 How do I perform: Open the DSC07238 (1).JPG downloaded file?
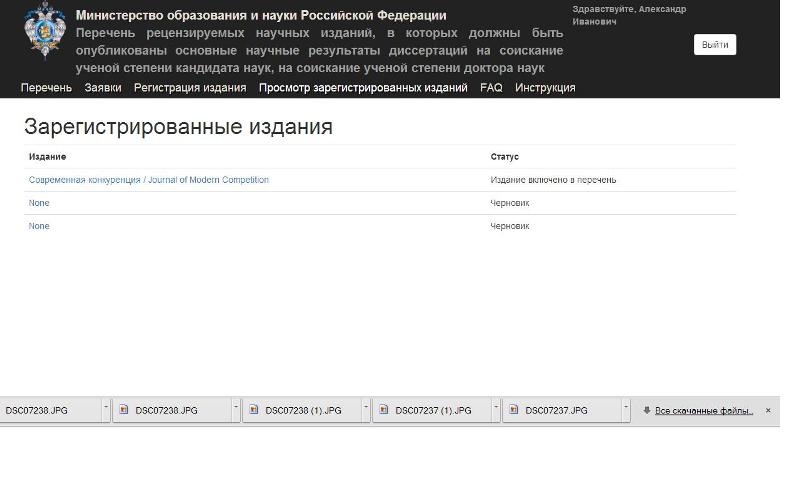click(x=303, y=411)
